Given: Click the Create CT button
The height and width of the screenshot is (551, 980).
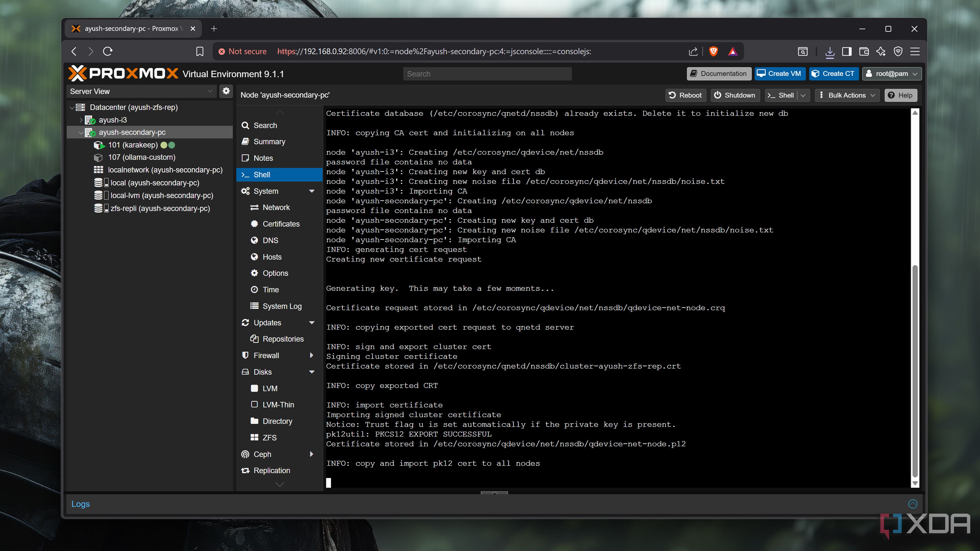Looking at the screenshot, I should [834, 73].
